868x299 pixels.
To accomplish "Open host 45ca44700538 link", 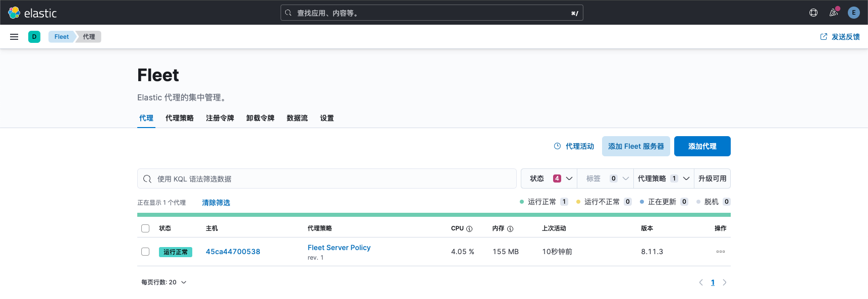I will 233,252.
